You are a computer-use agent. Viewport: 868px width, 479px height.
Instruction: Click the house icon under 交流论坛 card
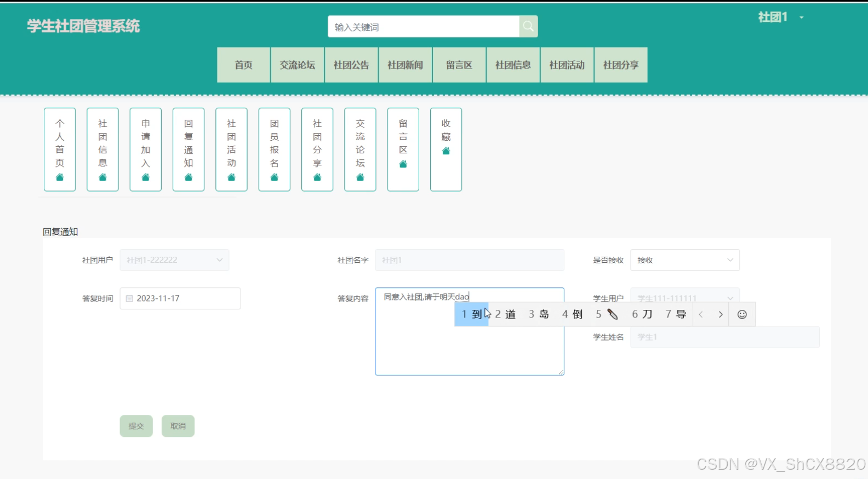[360, 177]
